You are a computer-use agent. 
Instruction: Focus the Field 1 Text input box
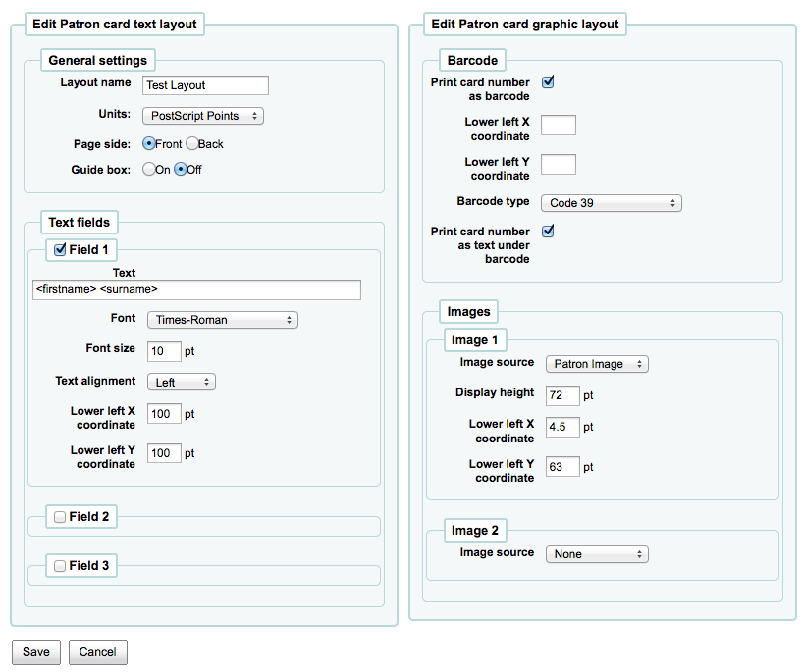pos(196,290)
